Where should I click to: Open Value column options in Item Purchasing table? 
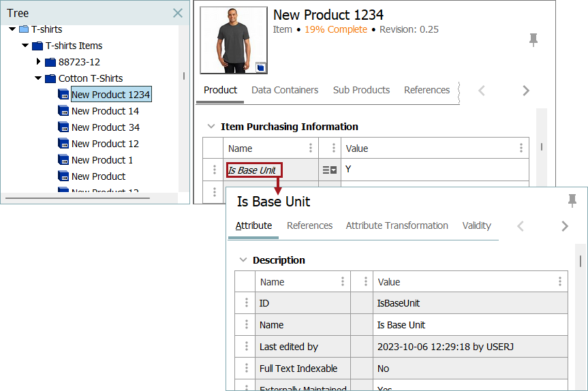(521, 148)
